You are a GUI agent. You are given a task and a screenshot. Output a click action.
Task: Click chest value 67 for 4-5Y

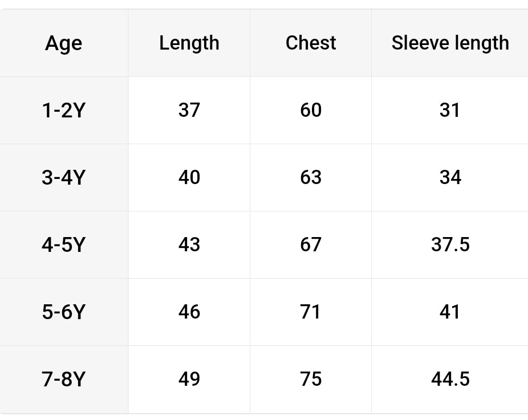tap(311, 244)
